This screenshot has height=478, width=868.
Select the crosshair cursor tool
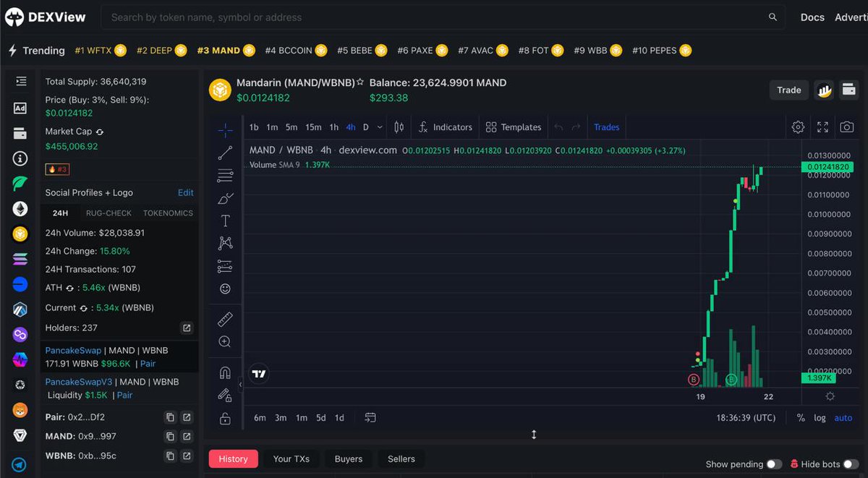[225, 130]
